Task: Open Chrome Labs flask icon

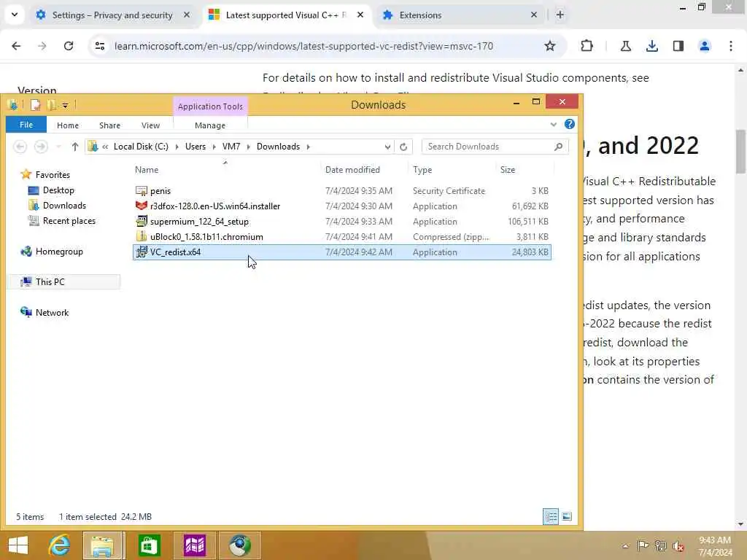Action: click(625, 46)
